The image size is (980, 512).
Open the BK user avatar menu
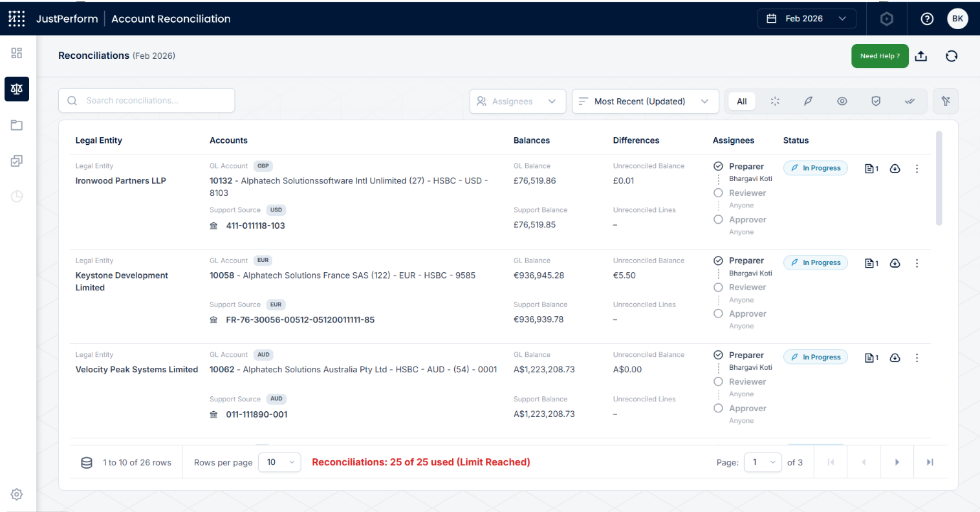[957, 19]
